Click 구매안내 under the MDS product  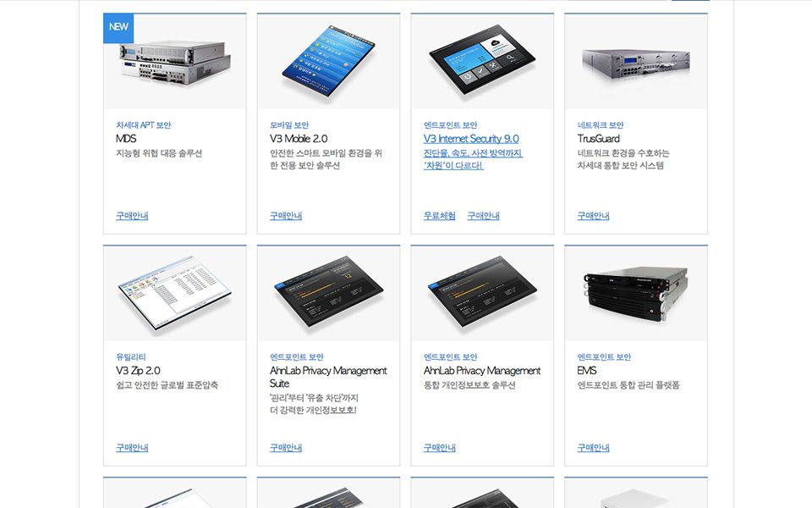tap(132, 216)
